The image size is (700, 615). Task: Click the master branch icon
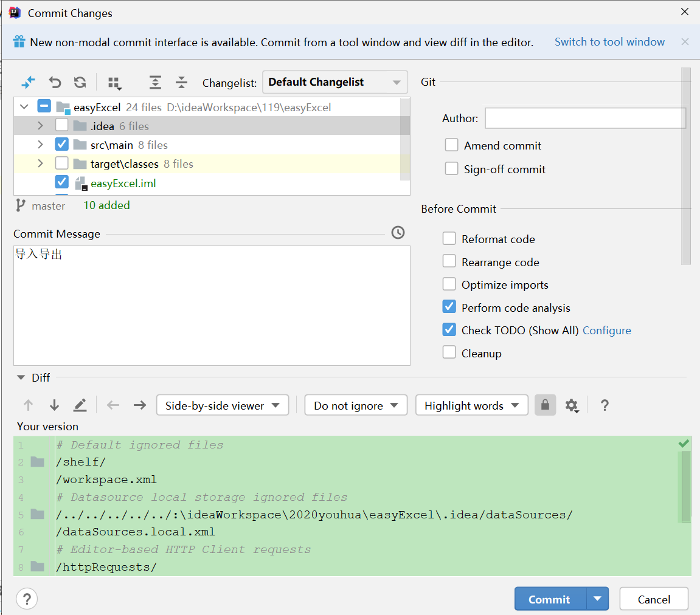coord(21,205)
